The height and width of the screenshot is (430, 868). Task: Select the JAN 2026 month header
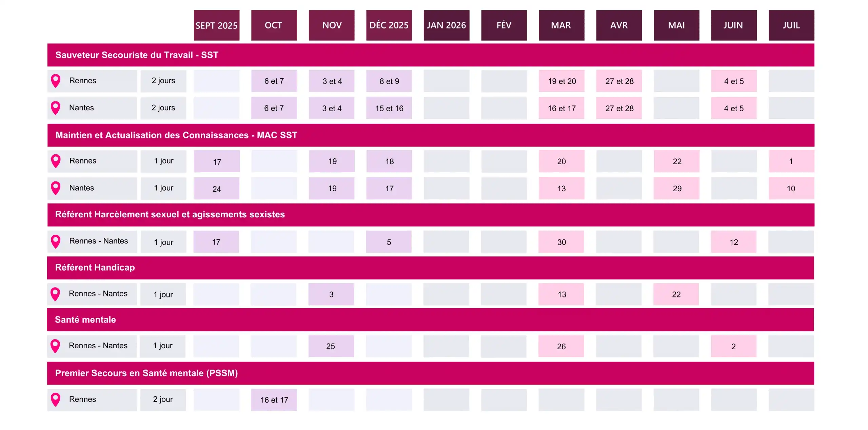(446, 25)
